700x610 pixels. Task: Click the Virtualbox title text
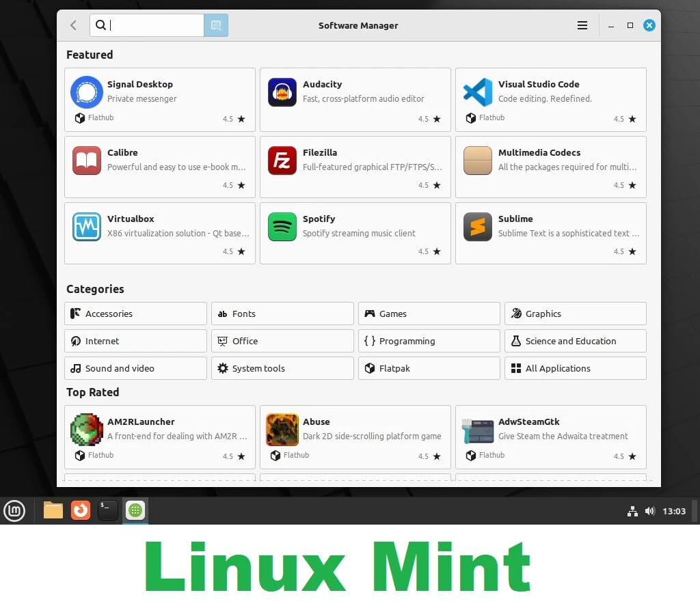click(x=131, y=219)
